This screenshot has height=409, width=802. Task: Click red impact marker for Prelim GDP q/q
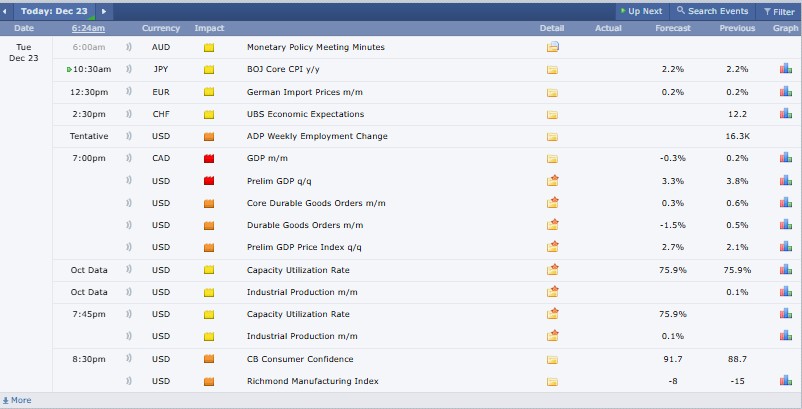209,181
